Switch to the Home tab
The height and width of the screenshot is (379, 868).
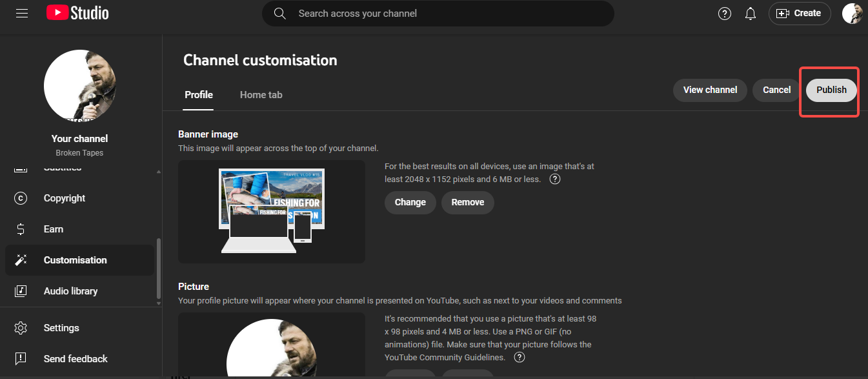(261, 94)
